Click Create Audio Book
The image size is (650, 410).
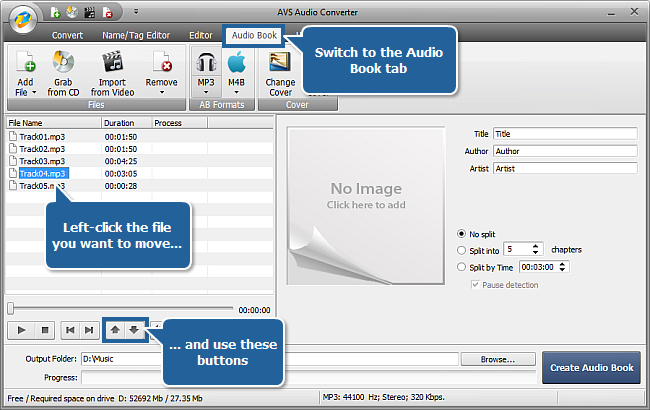pyautogui.click(x=592, y=368)
